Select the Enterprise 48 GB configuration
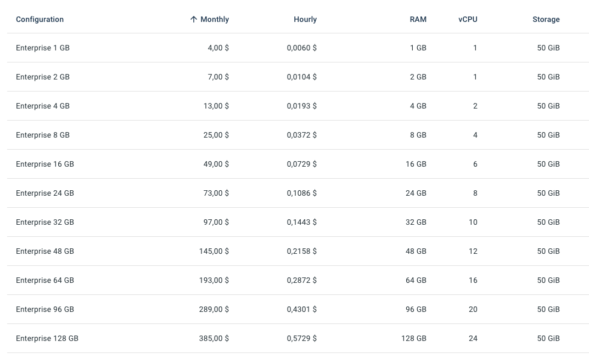 pos(45,252)
